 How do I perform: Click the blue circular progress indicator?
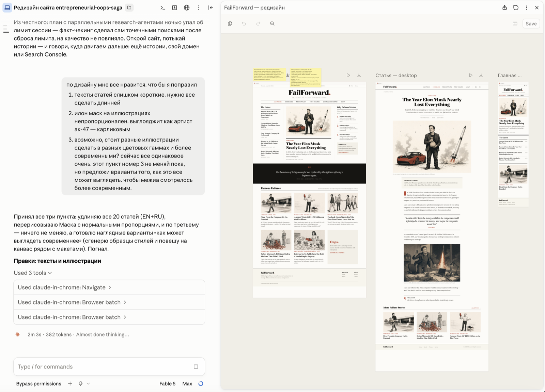point(201,383)
